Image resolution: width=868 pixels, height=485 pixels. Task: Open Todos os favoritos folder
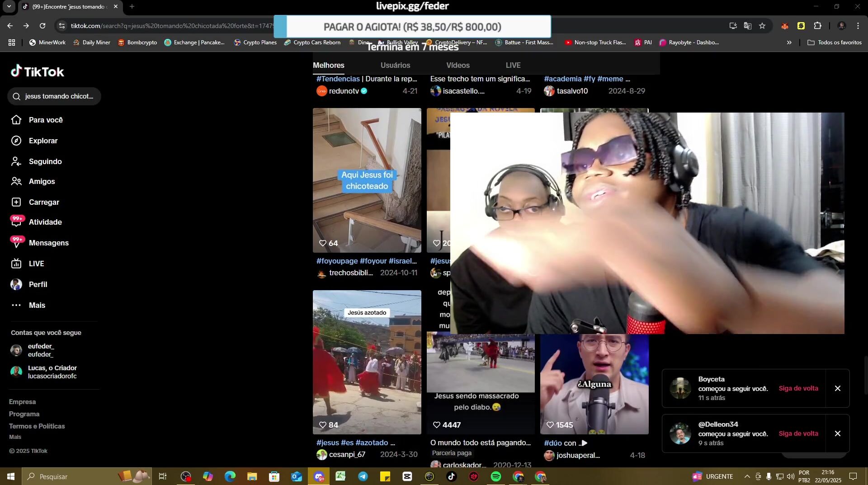coord(835,42)
